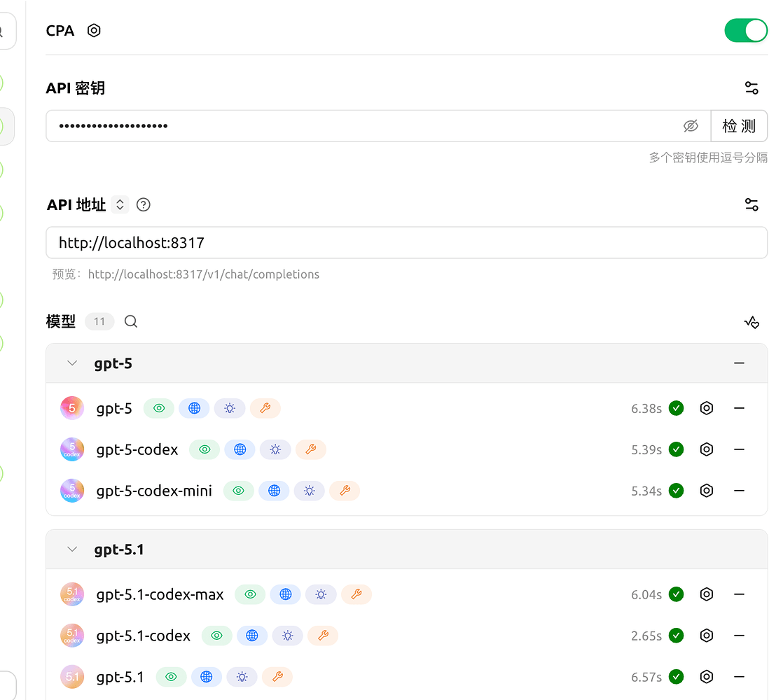Viewport: 776px width, 700px height.
Task: Click gpt-5-codex-mini vision badge
Action: [239, 491]
